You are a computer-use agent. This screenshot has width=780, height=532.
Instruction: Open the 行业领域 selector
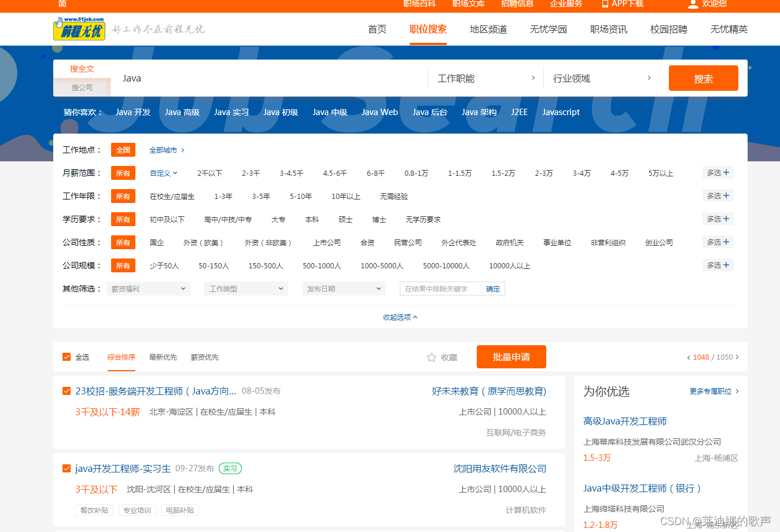click(602, 78)
